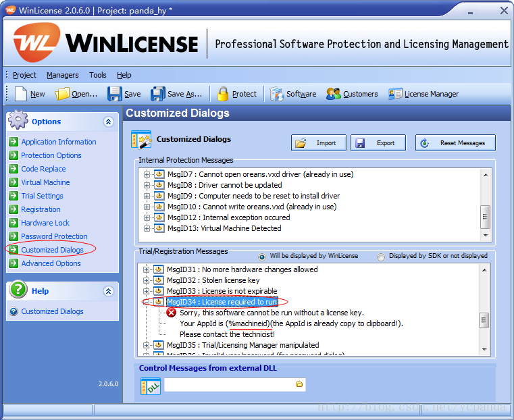The image size is (514, 420).
Task: Collapse the MsgID34 tree node
Action: pyautogui.click(x=146, y=302)
